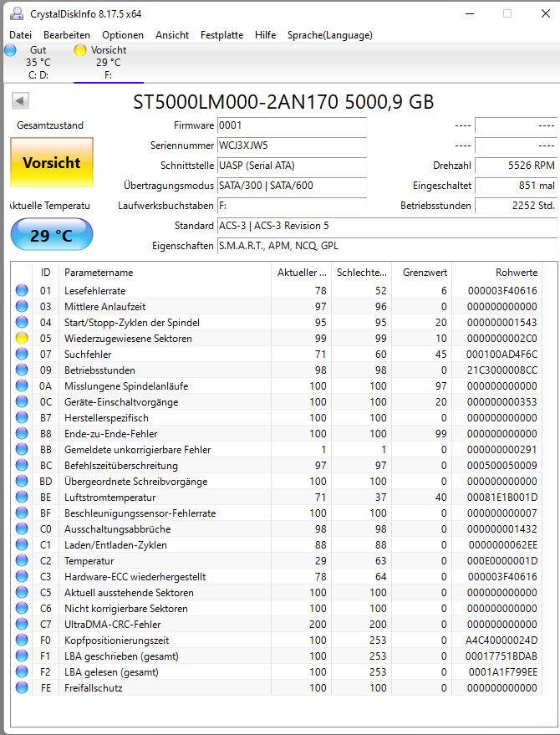Click the Seriennummer field WCJ3XJW5
The width and height of the screenshot is (560, 735).
pos(292,145)
